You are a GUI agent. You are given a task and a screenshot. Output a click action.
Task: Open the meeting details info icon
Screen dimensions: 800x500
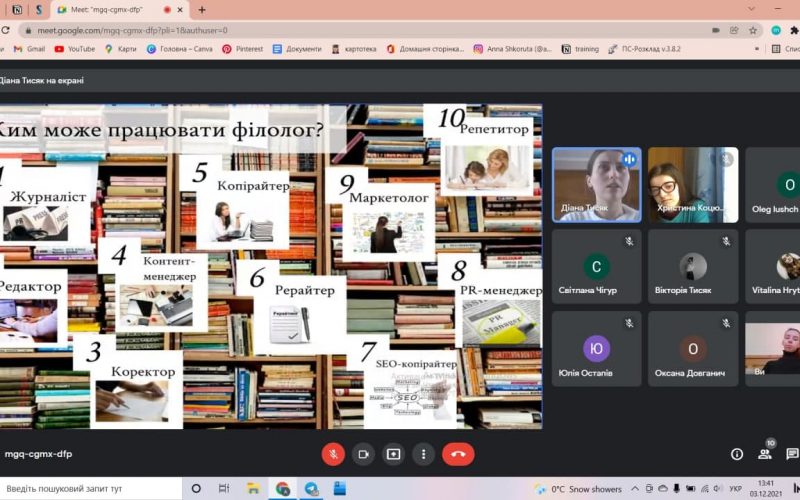(737, 454)
